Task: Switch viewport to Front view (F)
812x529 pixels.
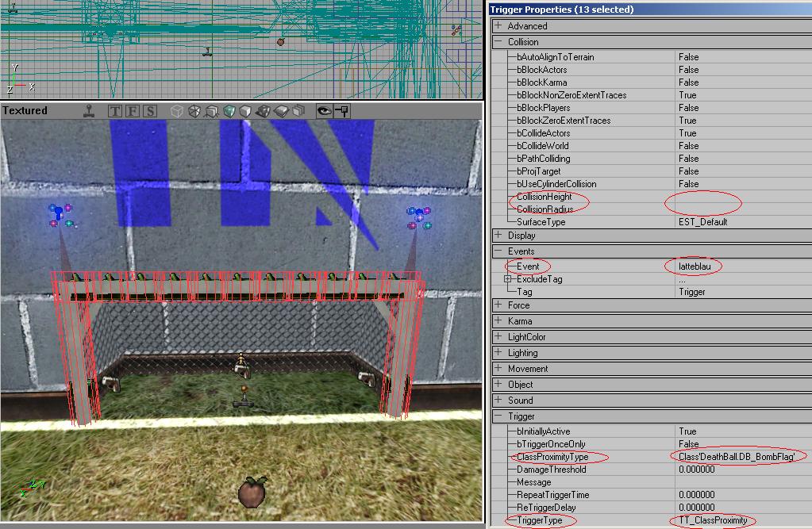Action: 133,111
